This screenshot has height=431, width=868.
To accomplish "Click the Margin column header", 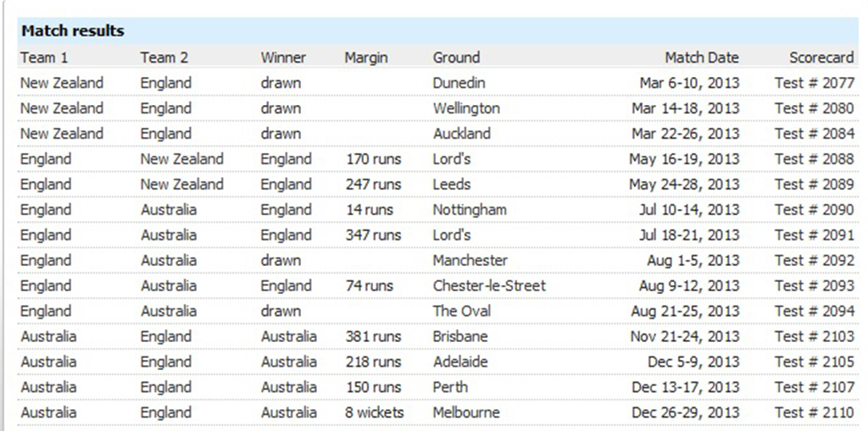I will [366, 58].
